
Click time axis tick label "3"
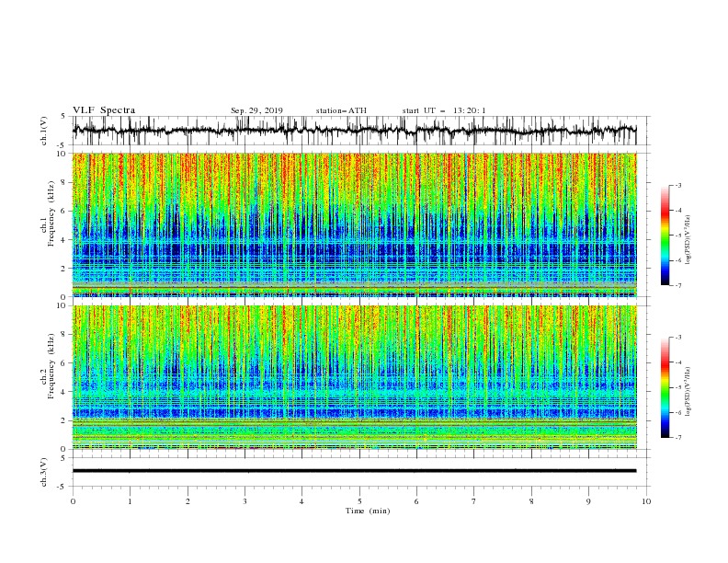(245, 501)
